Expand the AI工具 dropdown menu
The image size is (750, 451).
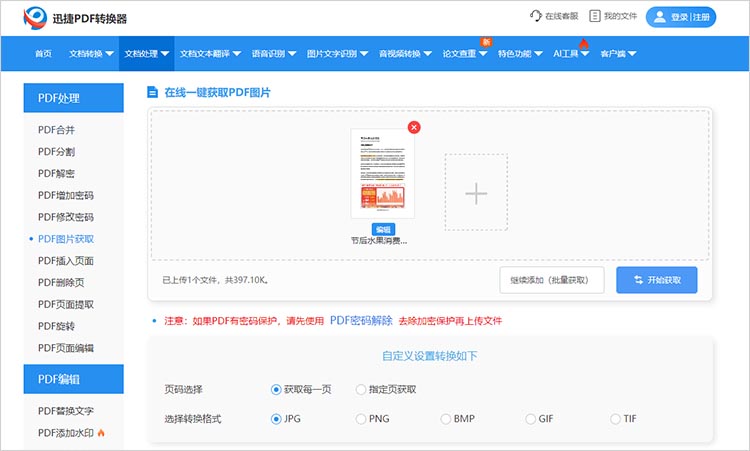point(573,54)
